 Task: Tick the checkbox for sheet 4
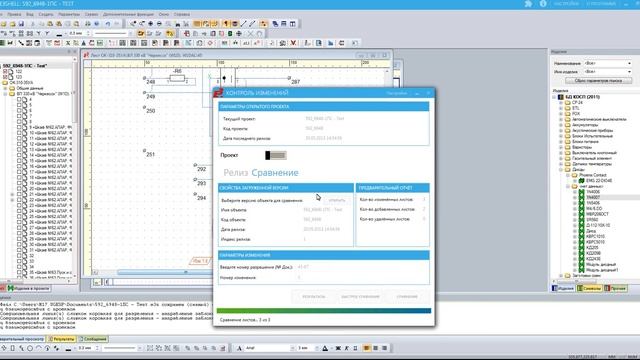pos(19,99)
